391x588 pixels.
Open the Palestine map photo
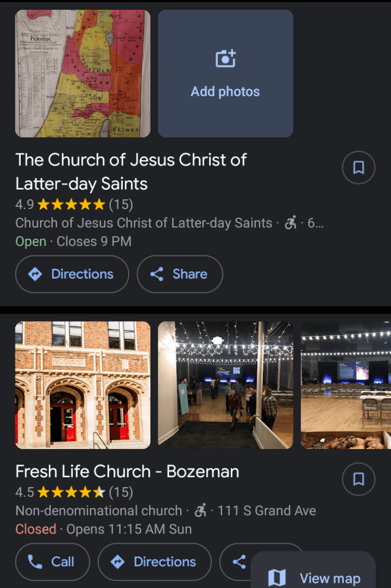point(83,73)
